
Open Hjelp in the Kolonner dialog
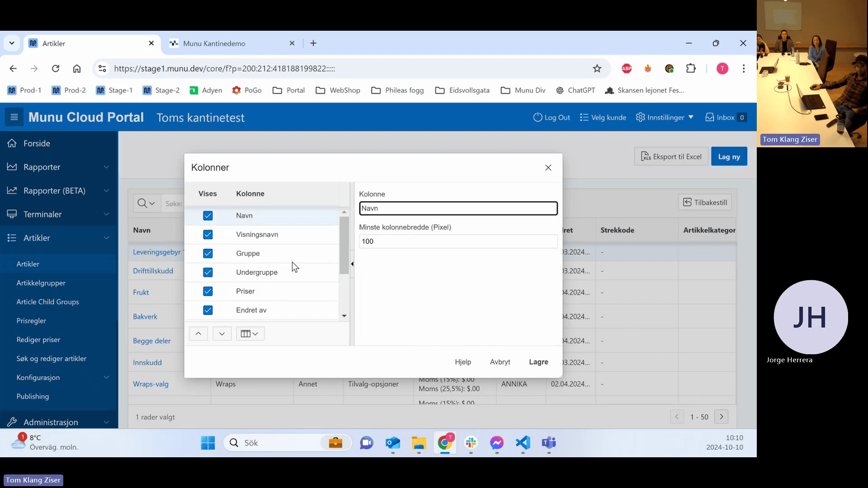(x=463, y=362)
